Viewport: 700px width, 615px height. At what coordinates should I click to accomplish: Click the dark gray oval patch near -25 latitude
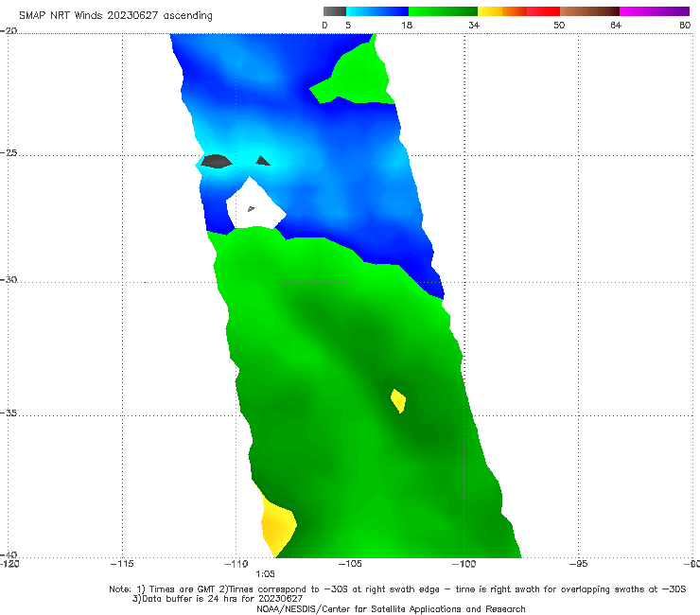(217, 161)
